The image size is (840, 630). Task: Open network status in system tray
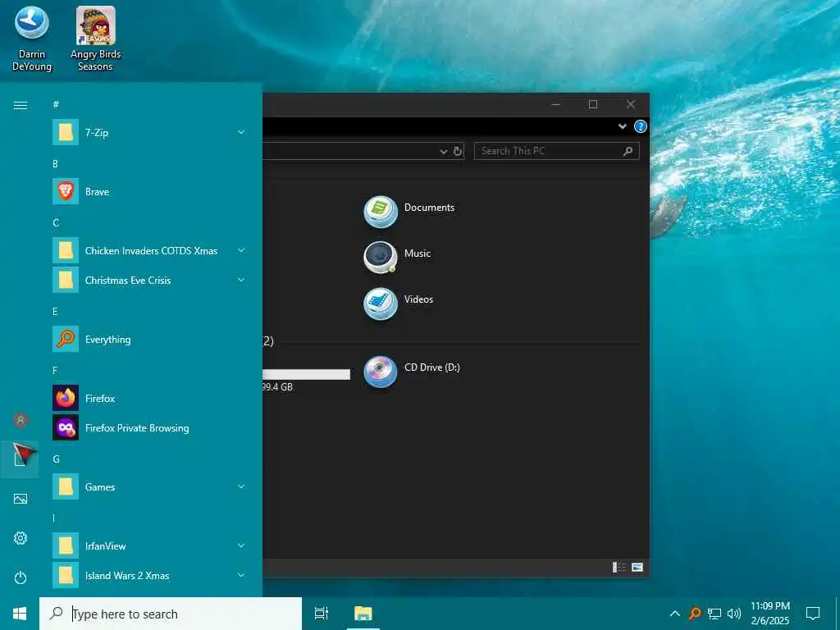pyautogui.click(x=714, y=614)
